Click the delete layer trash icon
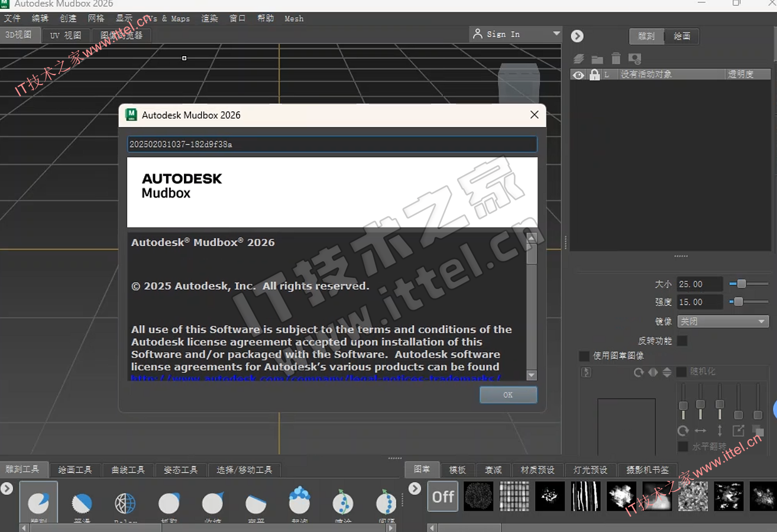 [616, 58]
